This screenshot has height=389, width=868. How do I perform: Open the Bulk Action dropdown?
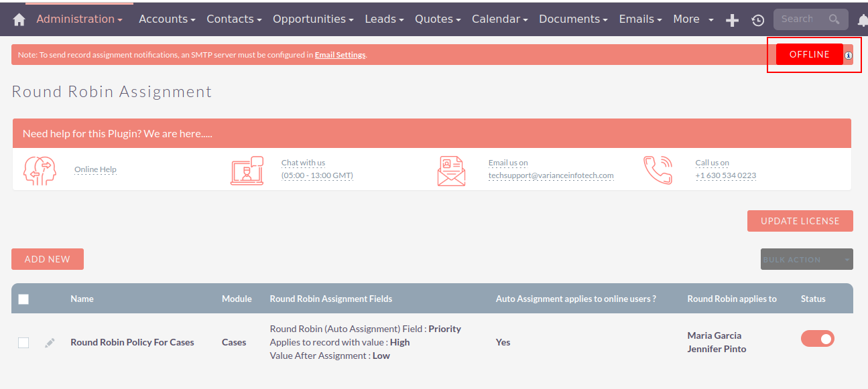pos(806,260)
